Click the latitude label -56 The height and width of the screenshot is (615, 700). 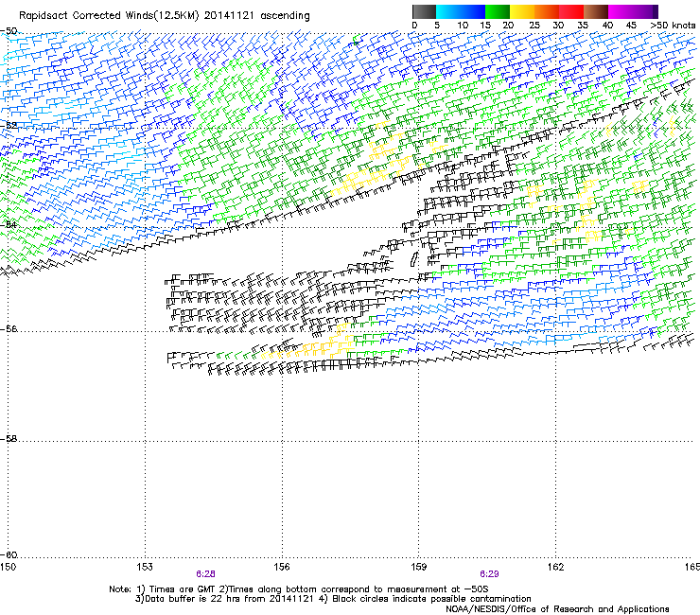pyautogui.click(x=9, y=329)
